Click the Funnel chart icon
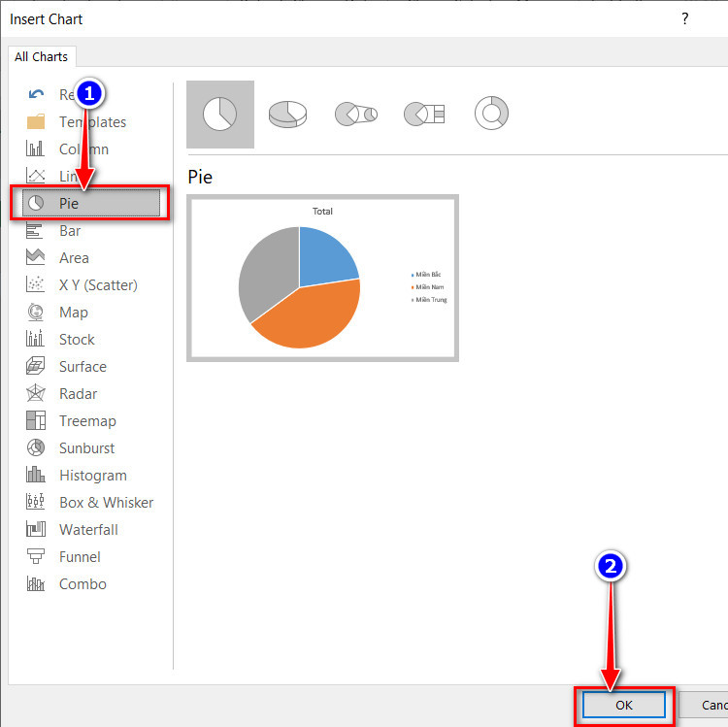The height and width of the screenshot is (727, 728). [36, 556]
